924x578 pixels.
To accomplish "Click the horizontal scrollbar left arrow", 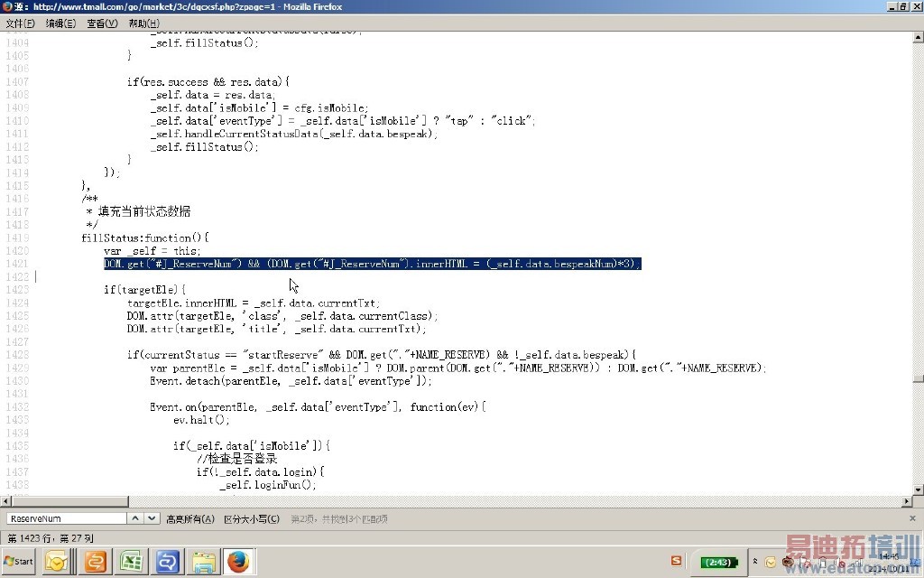I will tap(5, 501).
